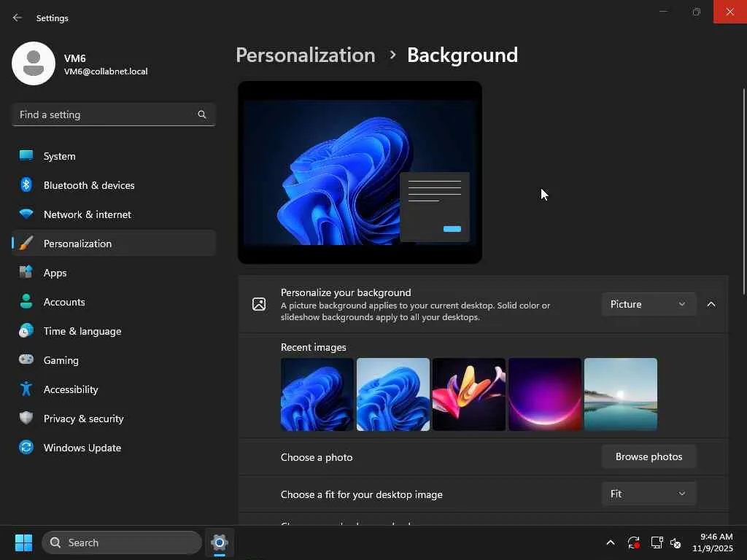Click Personalization breadcrumb link
The width and height of the screenshot is (747, 560).
point(306,55)
